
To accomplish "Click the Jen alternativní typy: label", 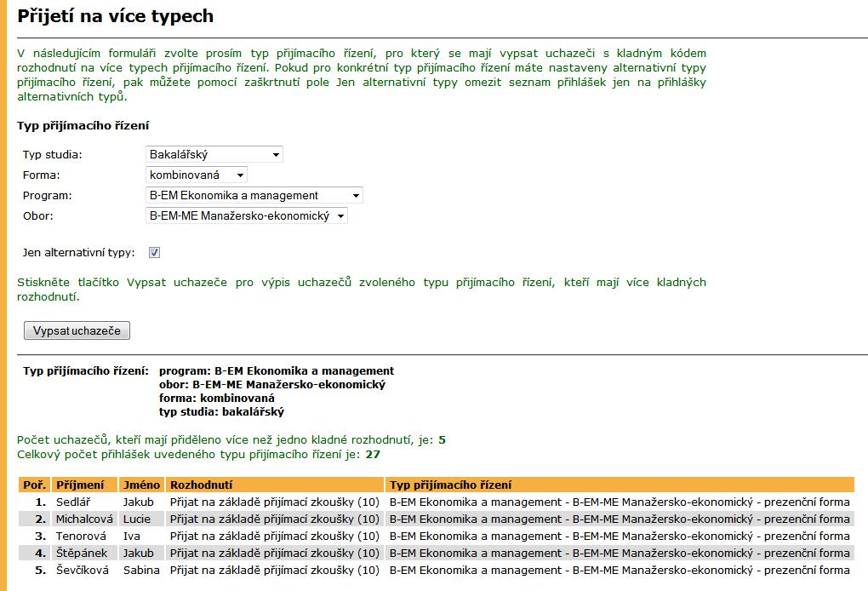I will (78, 253).
